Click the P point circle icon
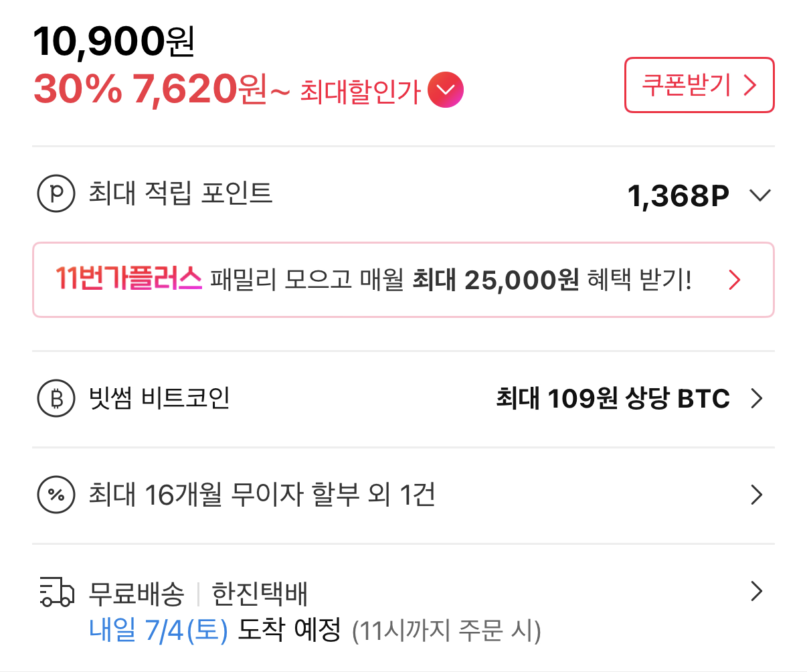The width and height of the screenshot is (807, 672). 56,193
